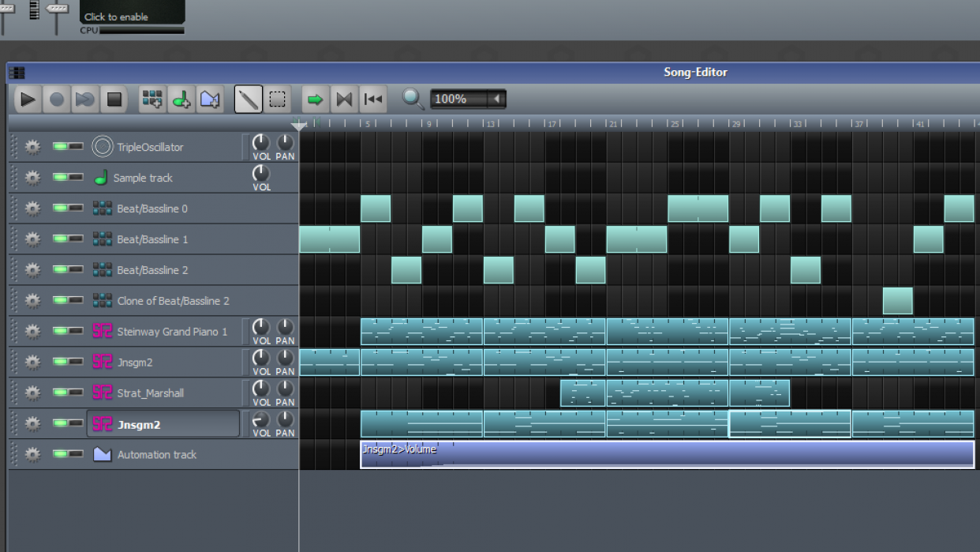Click Record-while-playing button
This screenshot has width=980, height=552.
(85, 100)
